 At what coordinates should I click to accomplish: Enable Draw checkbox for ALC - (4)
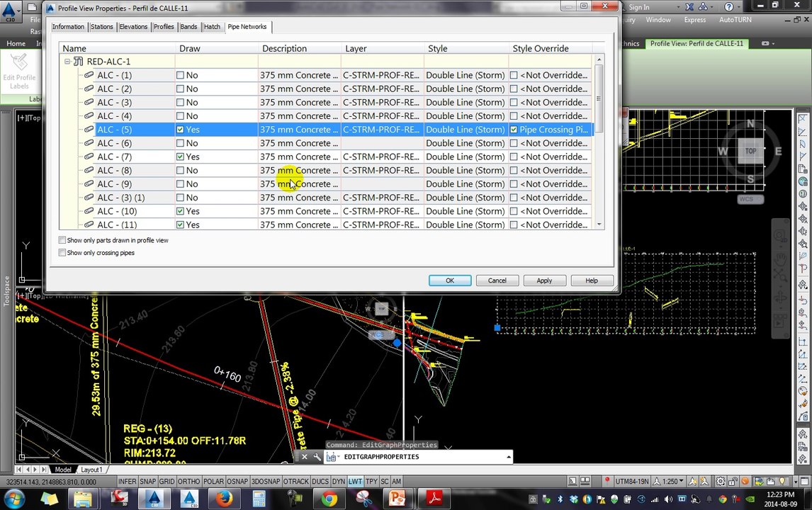pos(180,116)
